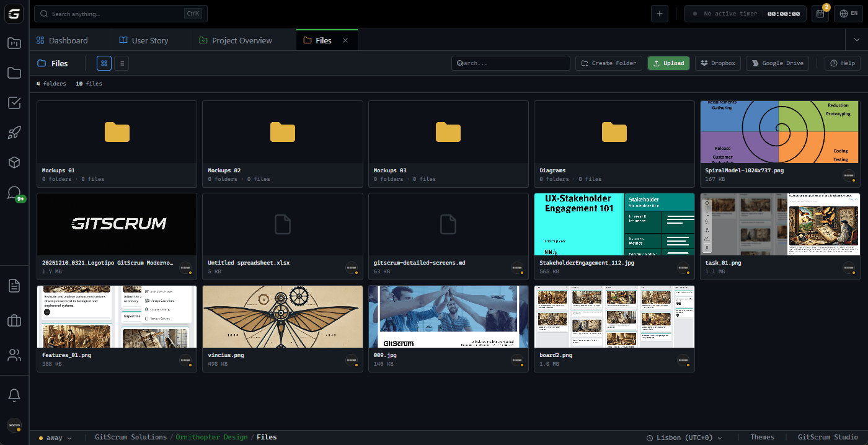The height and width of the screenshot is (445, 868).
Task: Open the package icon in the sidebar
Action: [x=14, y=162]
